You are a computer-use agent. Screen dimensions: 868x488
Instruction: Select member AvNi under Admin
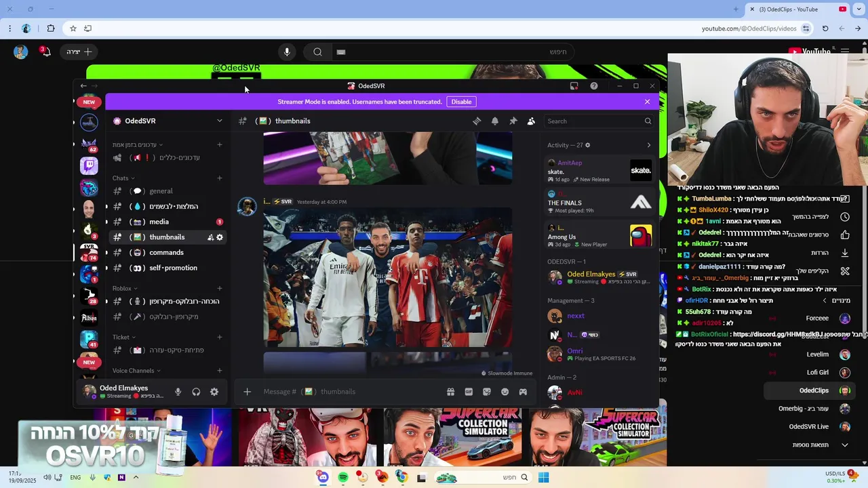coord(599,392)
